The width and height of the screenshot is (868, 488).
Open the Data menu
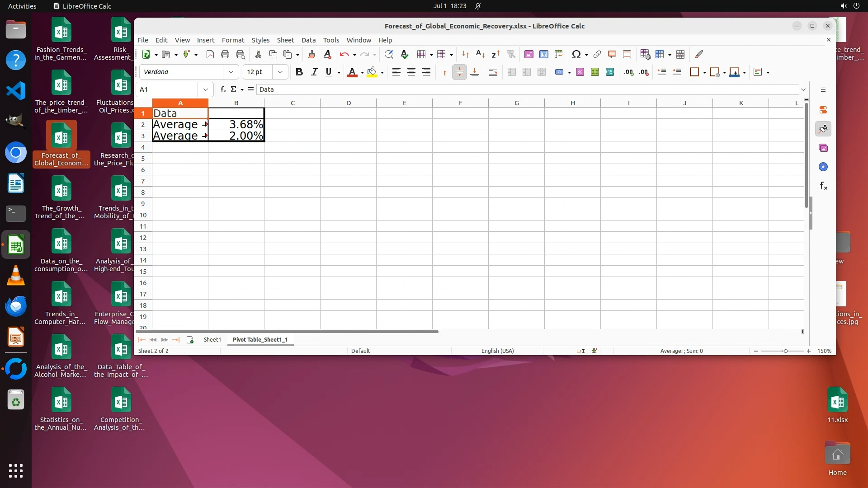point(308,40)
